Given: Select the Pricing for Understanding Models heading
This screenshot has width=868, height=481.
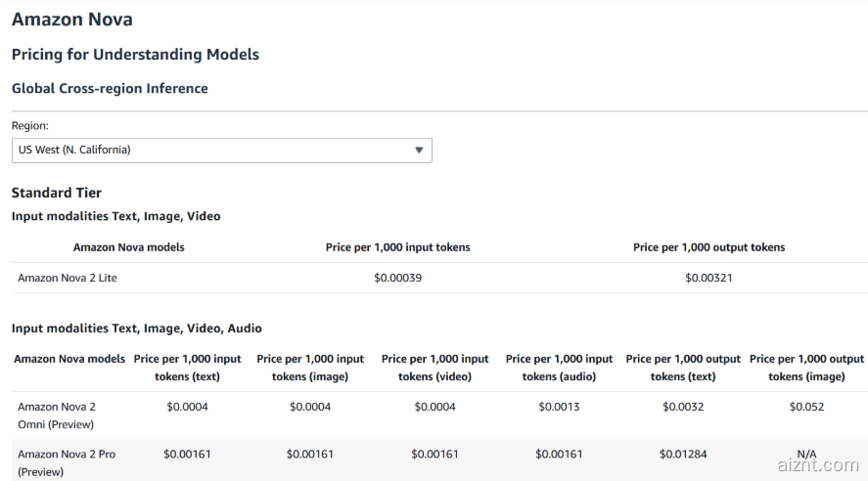Looking at the screenshot, I should pyautogui.click(x=135, y=55).
